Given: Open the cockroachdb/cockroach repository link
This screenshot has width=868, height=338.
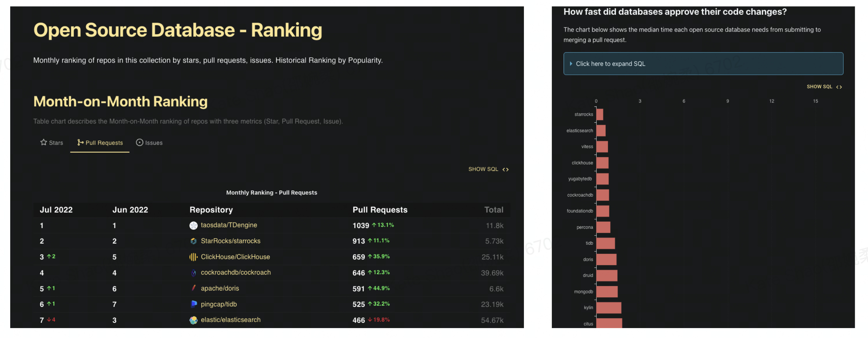Looking at the screenshot, I should click(x=235, y=273).
